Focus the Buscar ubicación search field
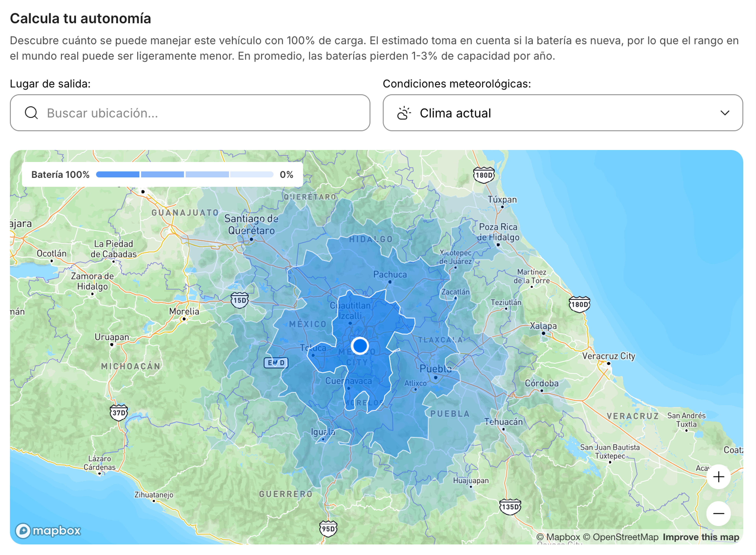This screenshot has width=756, height=555. 190,113
